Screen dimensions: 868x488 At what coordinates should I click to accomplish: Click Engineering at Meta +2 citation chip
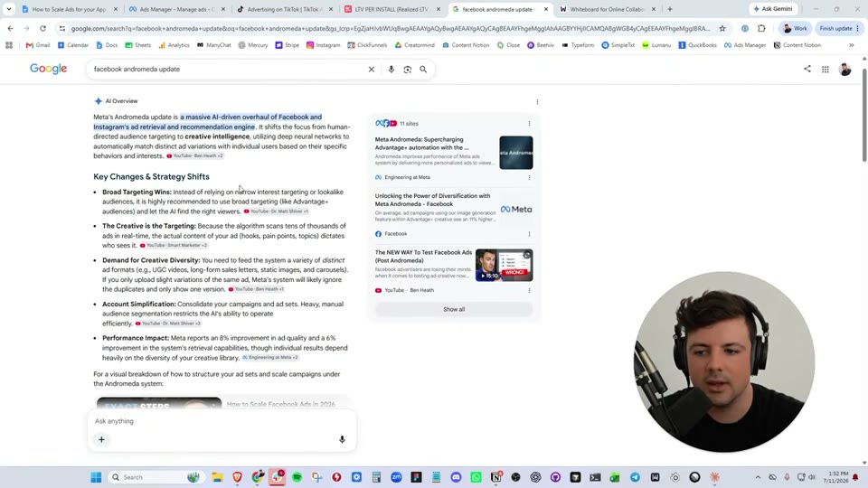[x=270, y=358]
